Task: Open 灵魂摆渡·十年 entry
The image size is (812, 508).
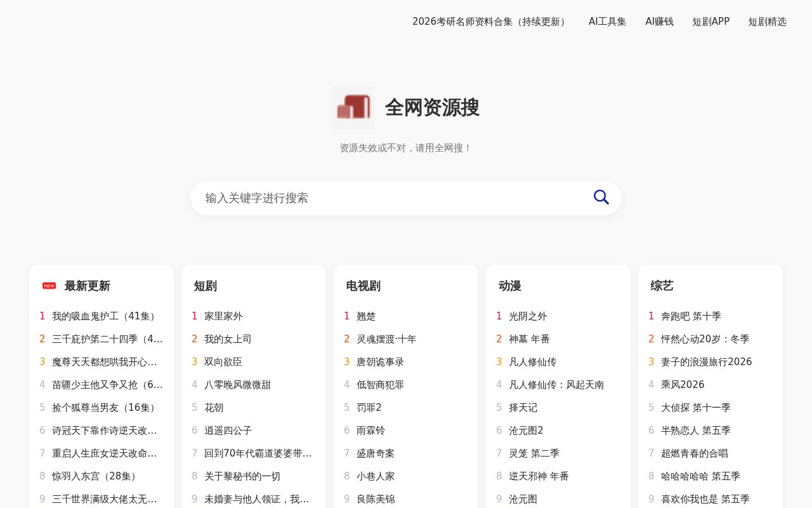Action: [386, 339]
